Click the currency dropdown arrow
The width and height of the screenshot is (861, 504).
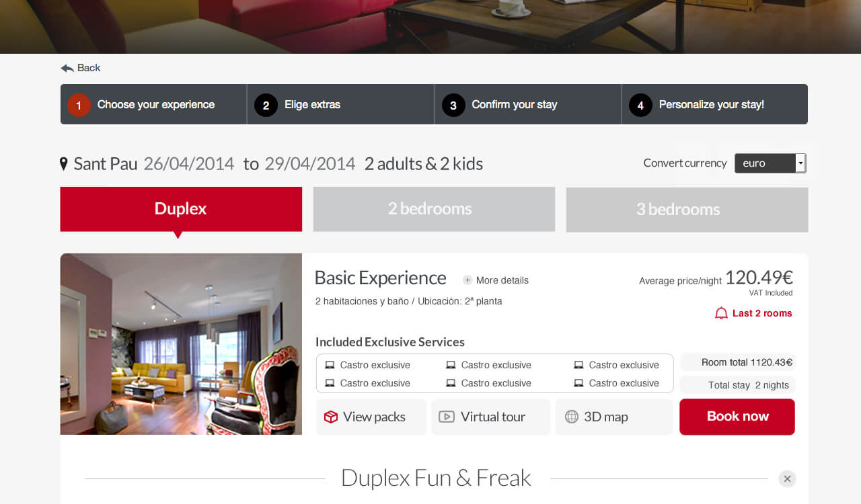coord(800,163)
